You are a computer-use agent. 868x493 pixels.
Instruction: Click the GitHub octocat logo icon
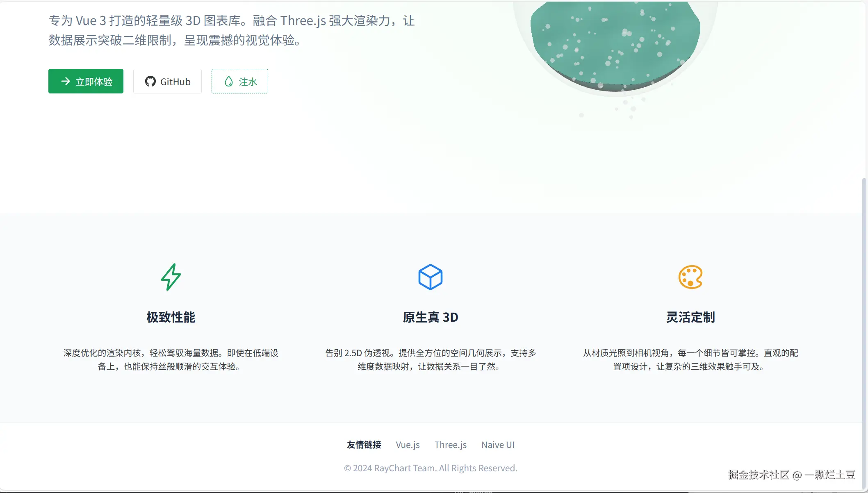click(x=150, y=81)
